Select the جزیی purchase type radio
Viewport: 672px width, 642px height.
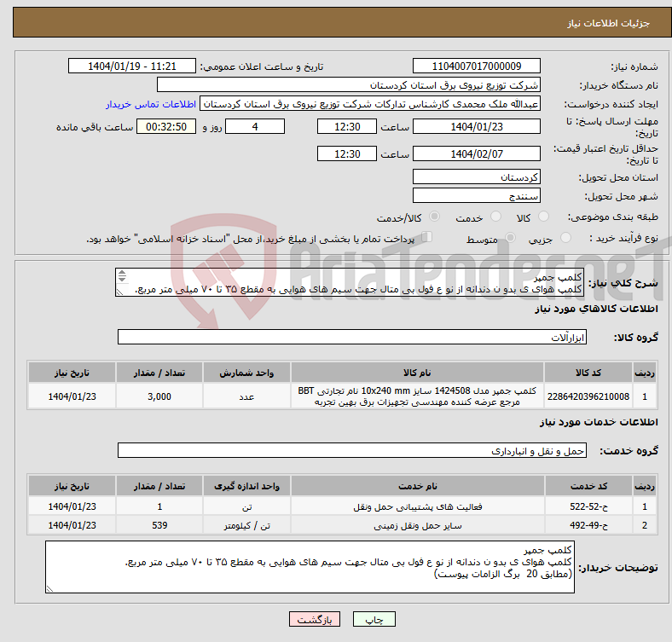[565, 237]
